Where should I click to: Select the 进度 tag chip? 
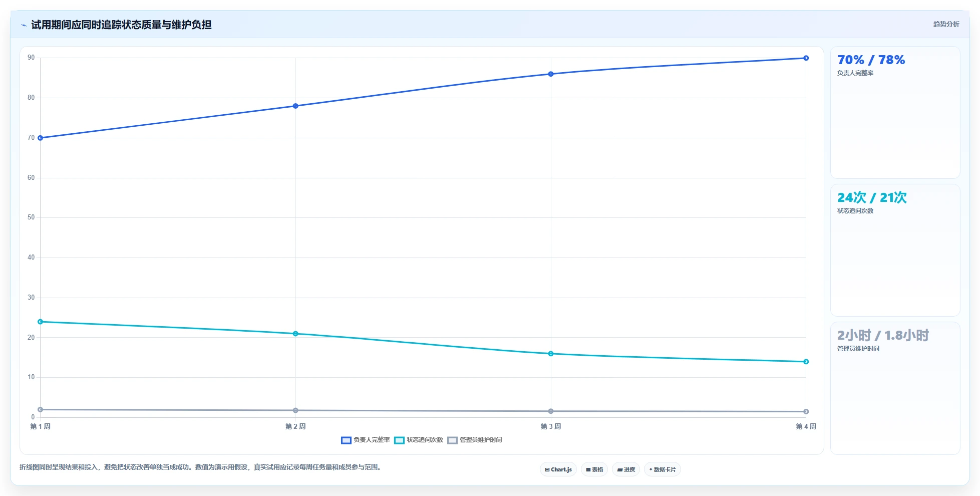coord(626,469)
